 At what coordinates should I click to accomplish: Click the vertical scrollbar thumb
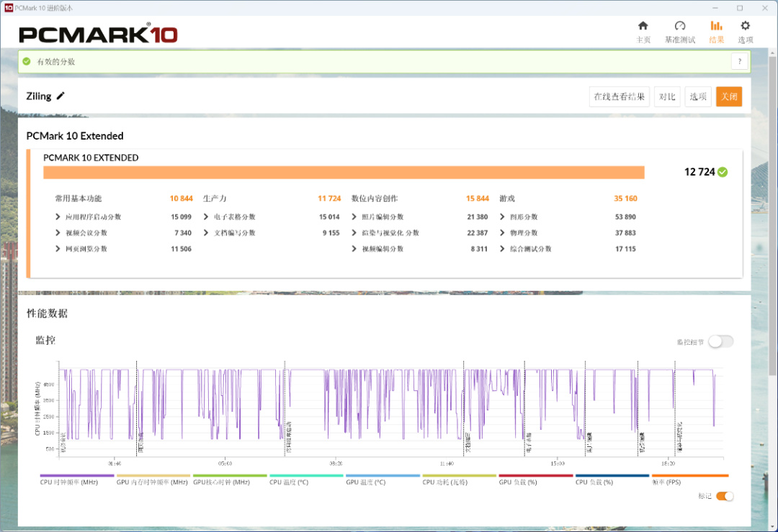[x=772, y=216]
